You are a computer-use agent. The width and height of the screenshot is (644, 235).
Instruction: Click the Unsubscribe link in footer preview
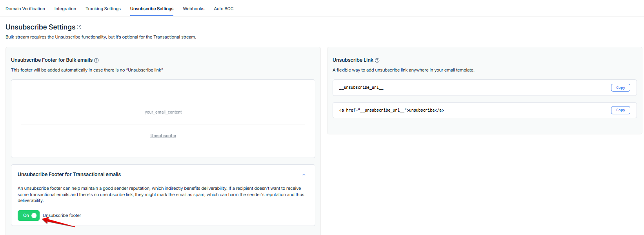(163, 136)
